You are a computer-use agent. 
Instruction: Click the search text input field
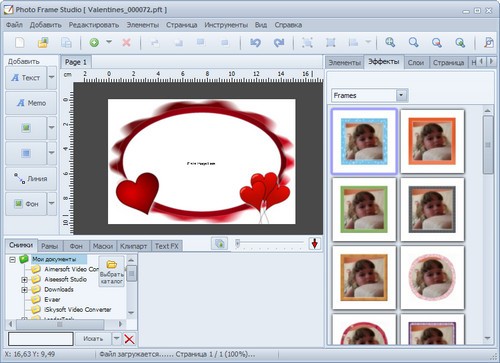click(41, 339)
